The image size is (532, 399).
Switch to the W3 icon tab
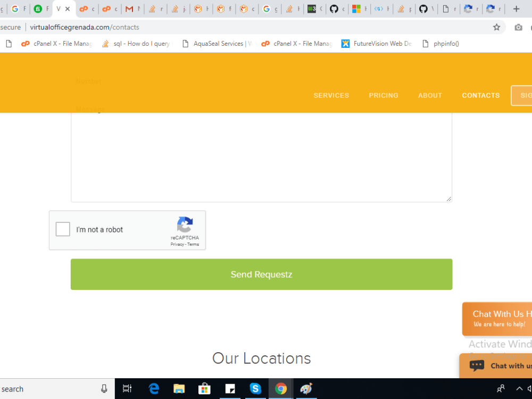311,9
